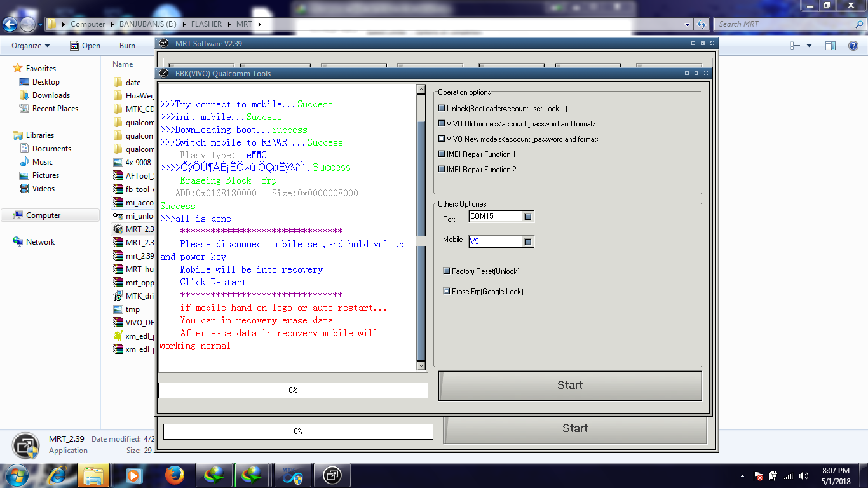Tick Factory Reset(Unlock) checkbox

pos(447,271)
